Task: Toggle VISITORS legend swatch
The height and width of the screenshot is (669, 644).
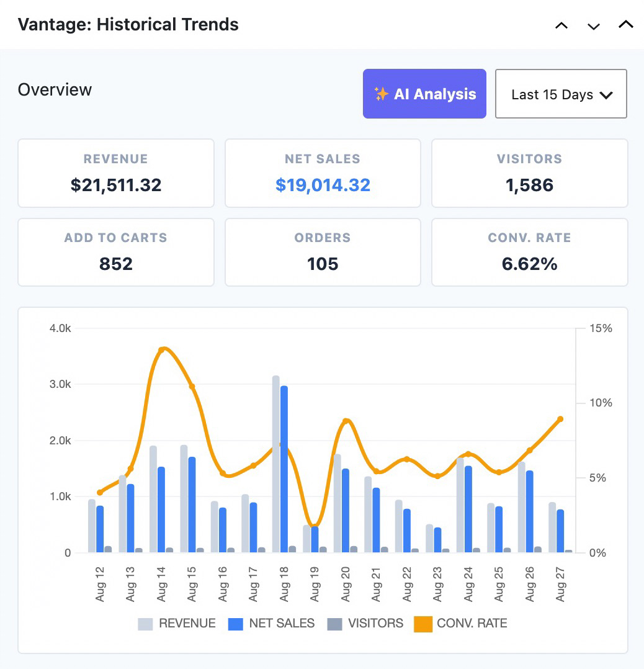Action: click(334, 624)
